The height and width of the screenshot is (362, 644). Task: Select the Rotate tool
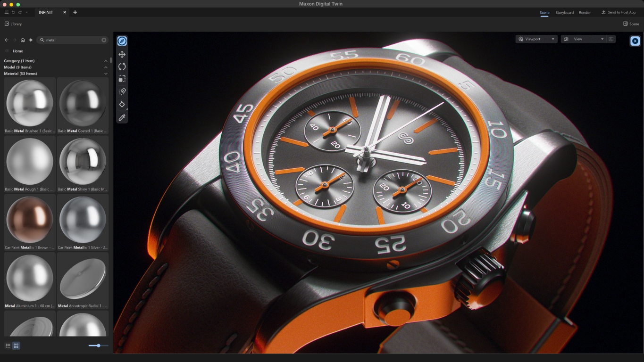[122, 66]
